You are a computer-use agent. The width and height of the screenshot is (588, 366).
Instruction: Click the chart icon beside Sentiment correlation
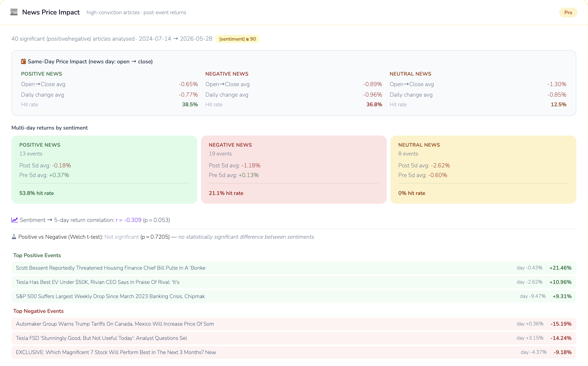[x=15, y=220]
